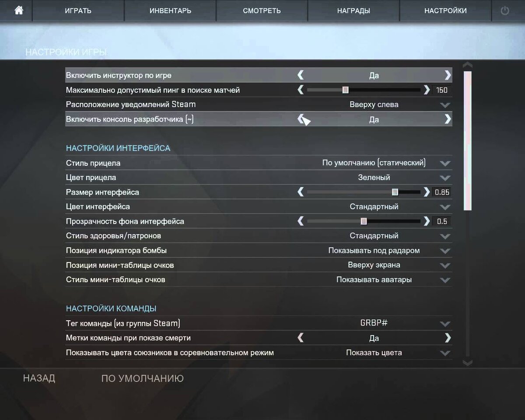The height and width of the screenshot is (420, 525).
Task: Expand the Цвет прицела dropdown
Action: tap(445, 178)
